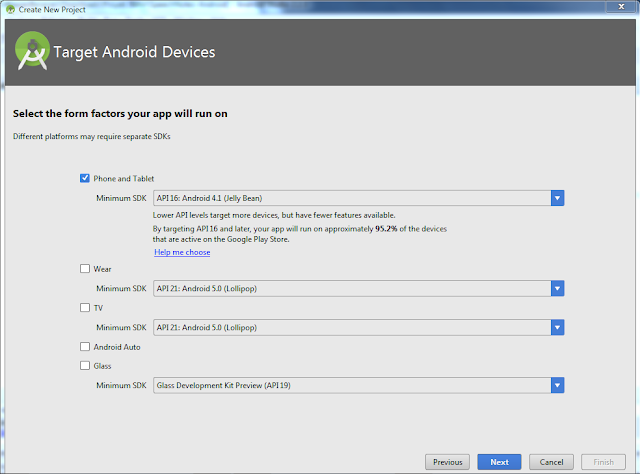Screen dimensions: 640x474
Task: Go back with the Previous button
Action: tap(447, 462)
